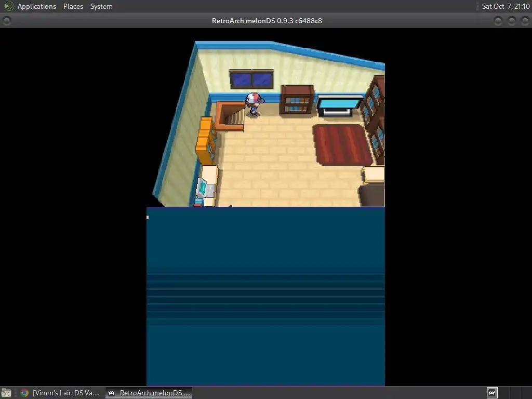Maximize the RetroArch window
Image resolution: width=532 pixels, height=399 pixels.
tap(512, 21)
